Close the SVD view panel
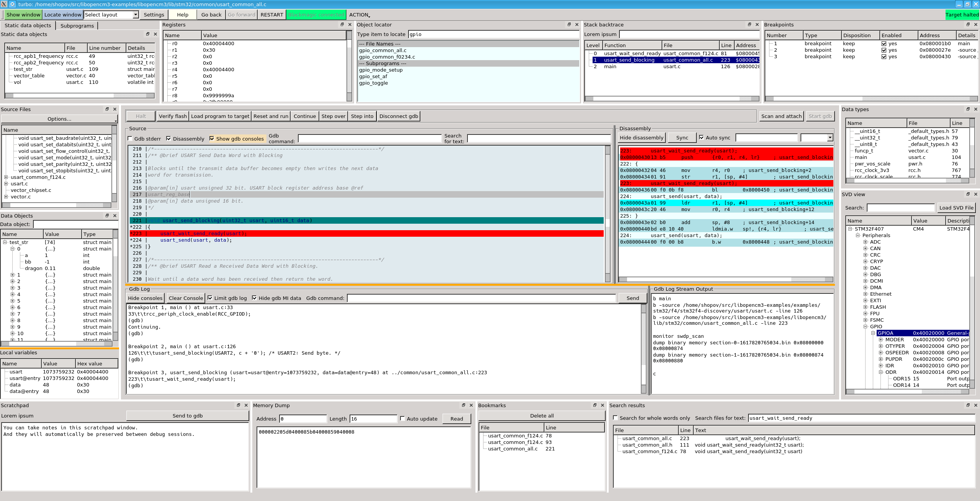Screen dimensions: 980x501 coord(976,194)
